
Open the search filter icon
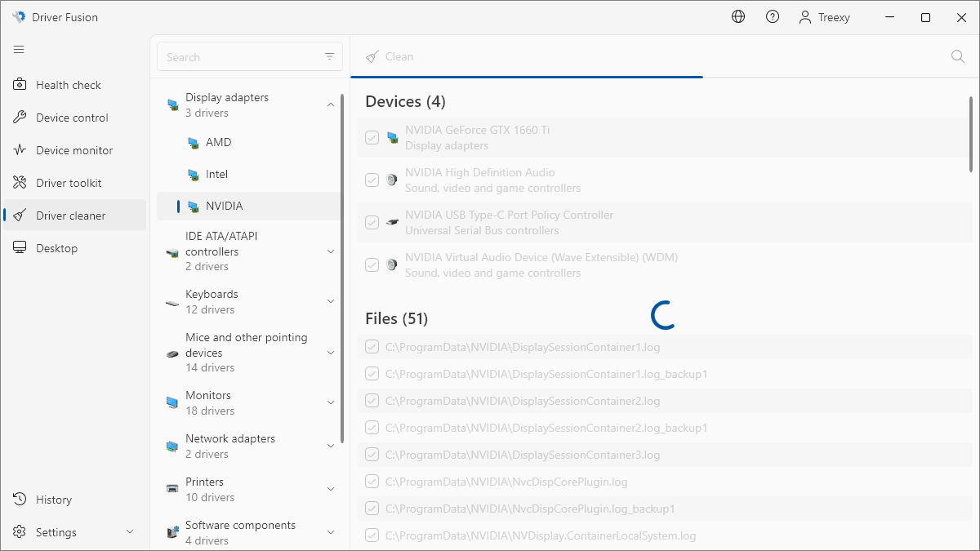coord(329,57)
